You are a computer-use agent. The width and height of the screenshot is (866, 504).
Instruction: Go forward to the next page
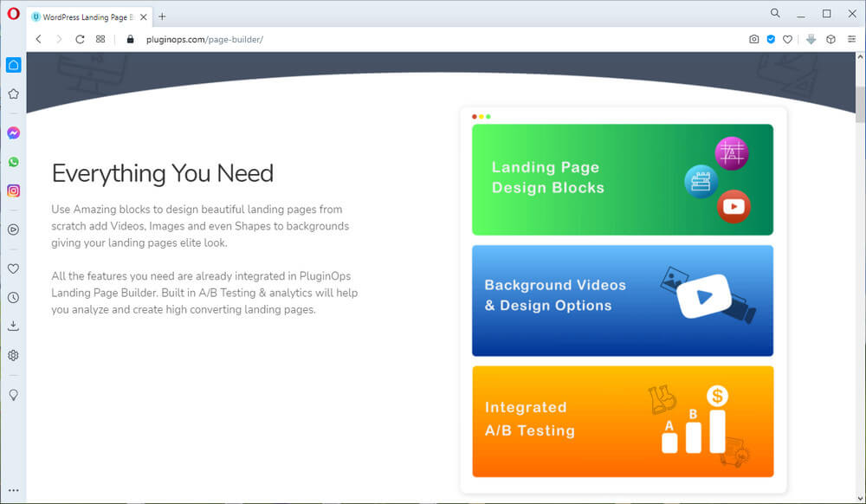coord(59,39)
